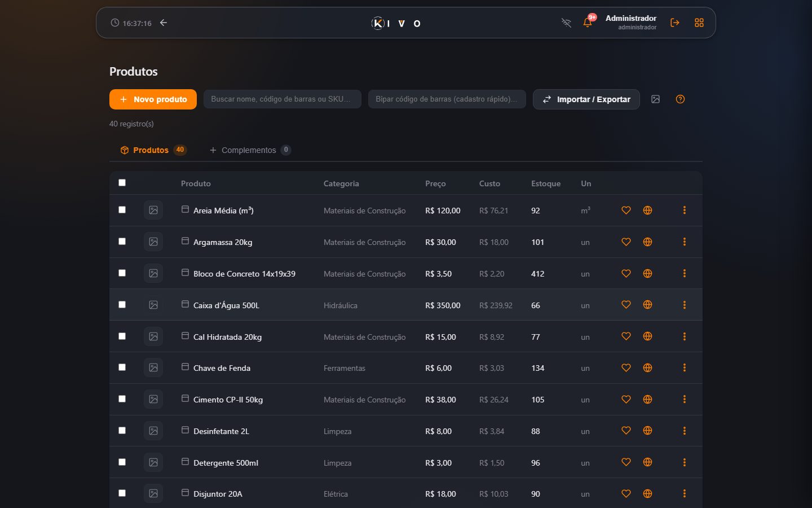Open the Importar / Exportar button
The height and width of the screenshot is (508, 812).
point(586,99)
